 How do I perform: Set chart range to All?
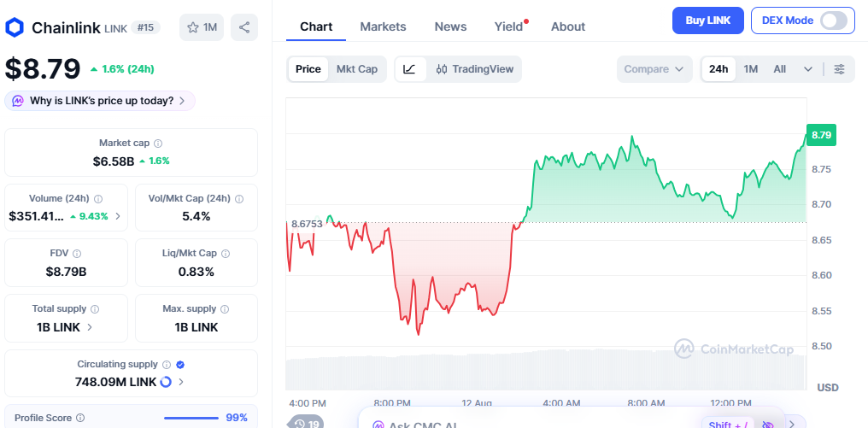point(779,69)
